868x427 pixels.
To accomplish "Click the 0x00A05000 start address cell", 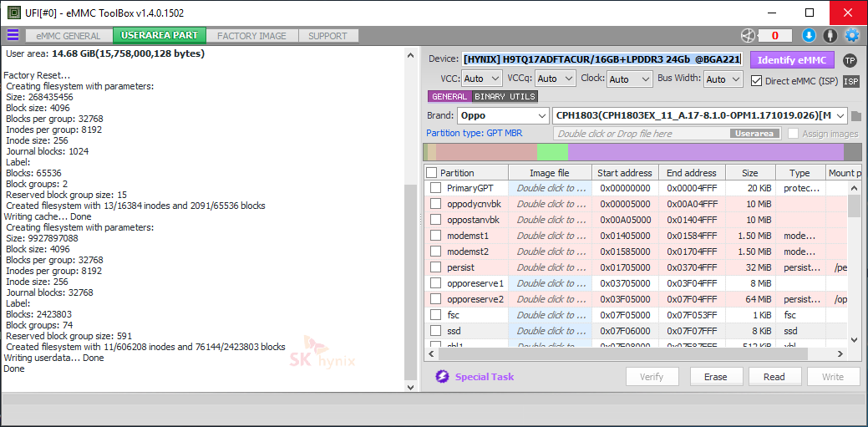I will click(625, 220).
